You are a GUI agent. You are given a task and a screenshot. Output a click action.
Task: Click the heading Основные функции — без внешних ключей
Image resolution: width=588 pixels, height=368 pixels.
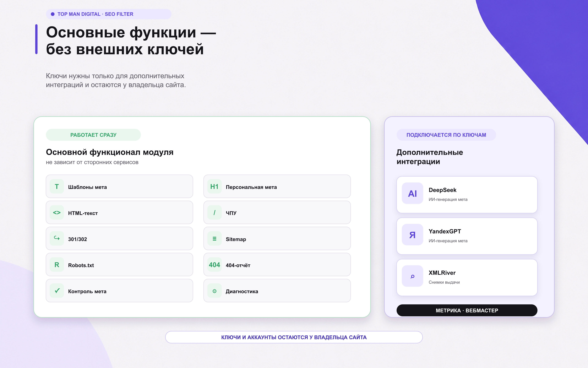click(131, 41)
